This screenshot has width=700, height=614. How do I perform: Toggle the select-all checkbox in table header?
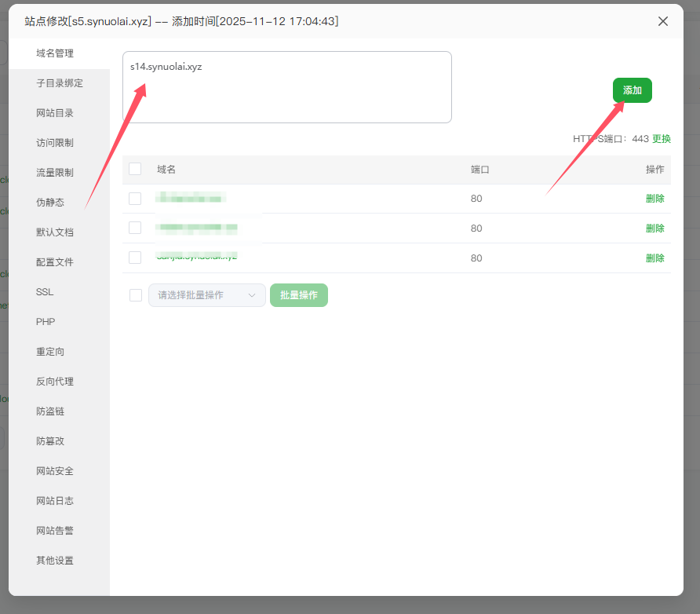(x=135, y=169)
